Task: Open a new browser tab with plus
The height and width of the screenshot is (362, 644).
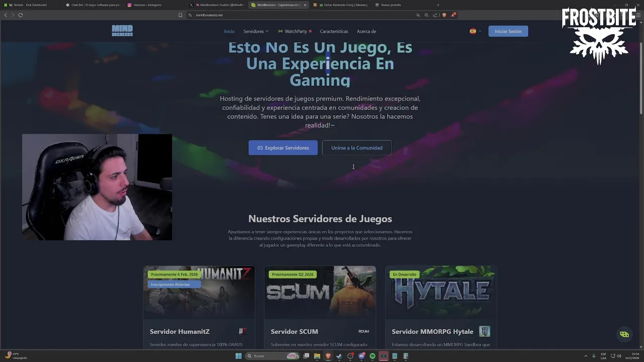Action: coord(438,5)
